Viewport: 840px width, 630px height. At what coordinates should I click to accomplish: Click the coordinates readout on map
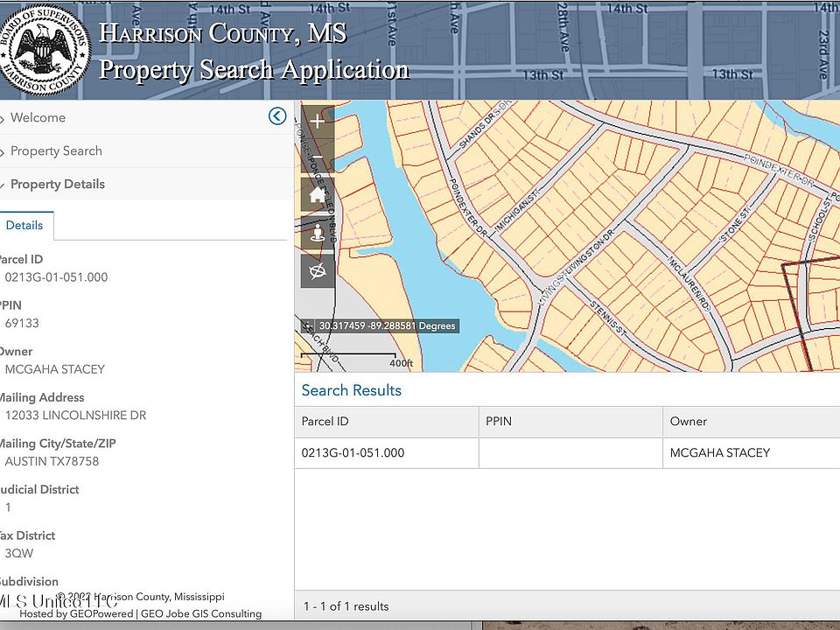click(x=386, y=325)
